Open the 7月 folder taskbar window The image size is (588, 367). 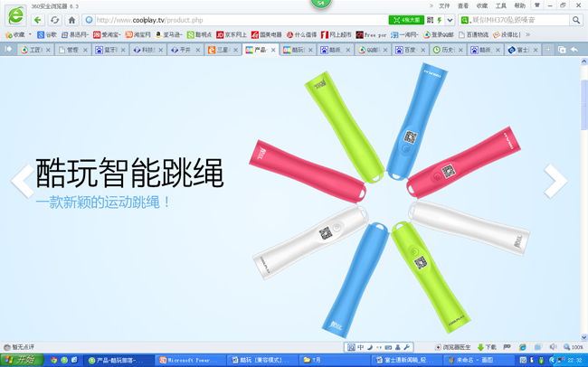coord(335,361)
